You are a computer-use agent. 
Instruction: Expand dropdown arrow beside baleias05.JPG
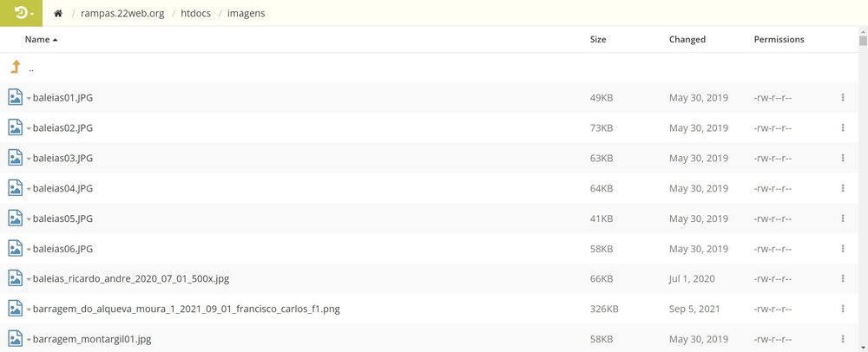(29, 219)
